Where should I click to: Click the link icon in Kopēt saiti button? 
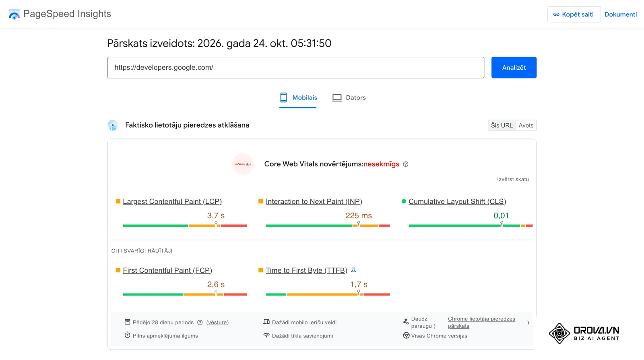(x=556, y=14)
